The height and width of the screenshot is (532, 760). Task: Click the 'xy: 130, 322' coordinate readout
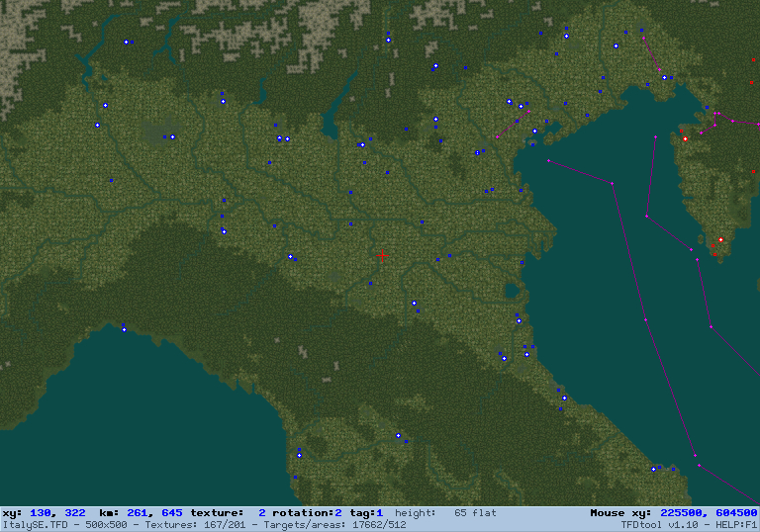point(45,513)
